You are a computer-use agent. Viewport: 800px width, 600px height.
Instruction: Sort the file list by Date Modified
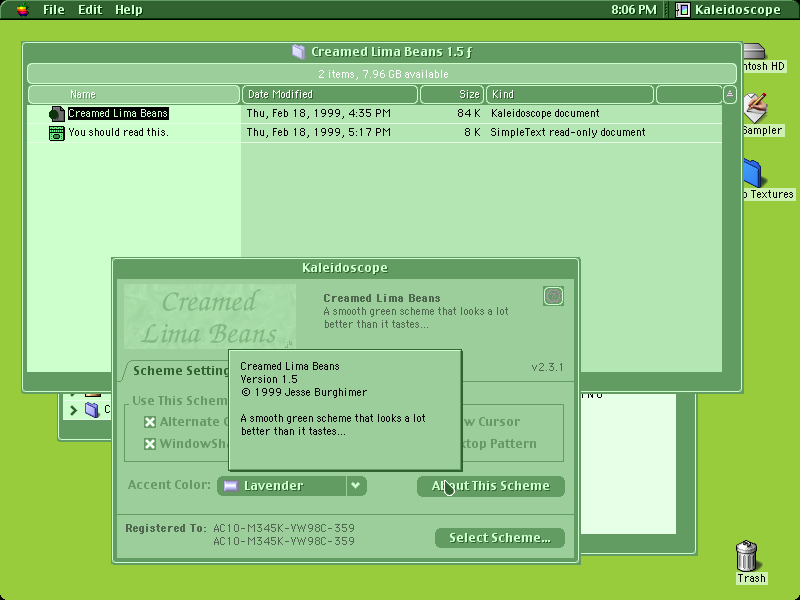tap(330, 94)
